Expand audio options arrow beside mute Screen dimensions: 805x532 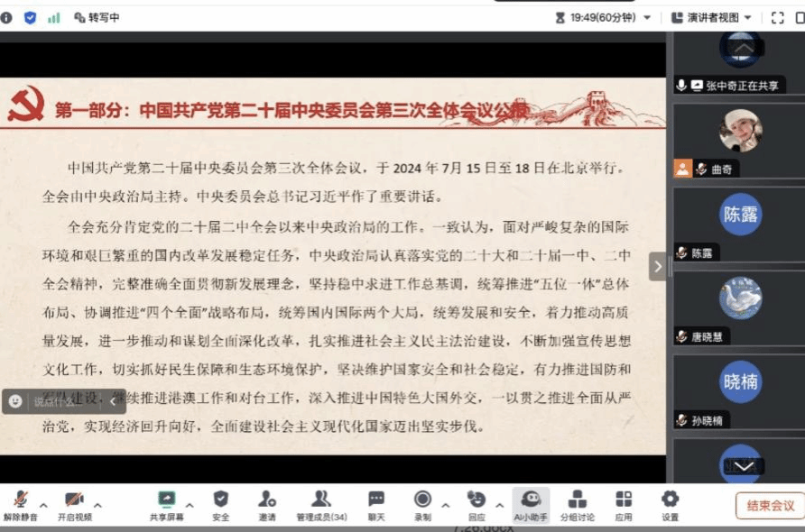pos(43,504)
